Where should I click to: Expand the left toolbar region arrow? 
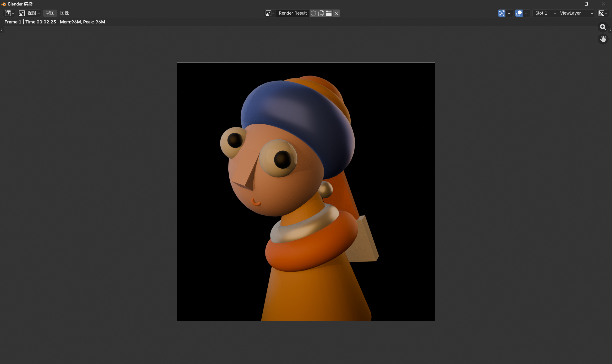(x=1, y=30)
